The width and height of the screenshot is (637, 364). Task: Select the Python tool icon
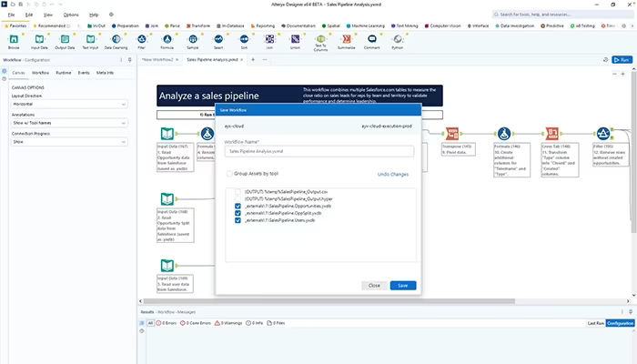click(x=398, y=39)
